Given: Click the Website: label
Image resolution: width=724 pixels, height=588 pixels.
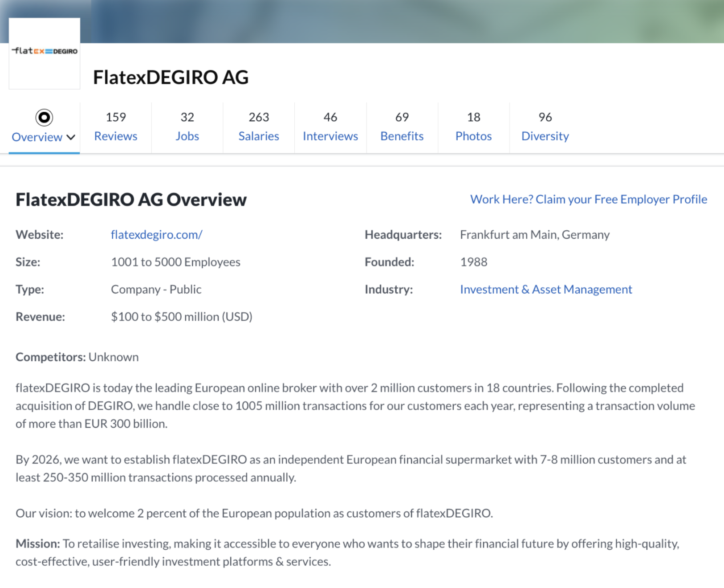Looking at the screenshot, I should [40, 235].
